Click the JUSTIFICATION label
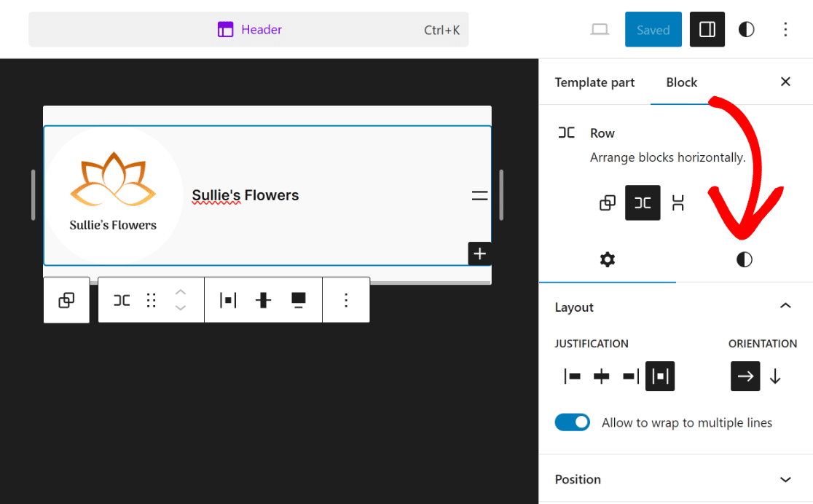Viewport: 813px width, 504px height. tap(591, 344)
